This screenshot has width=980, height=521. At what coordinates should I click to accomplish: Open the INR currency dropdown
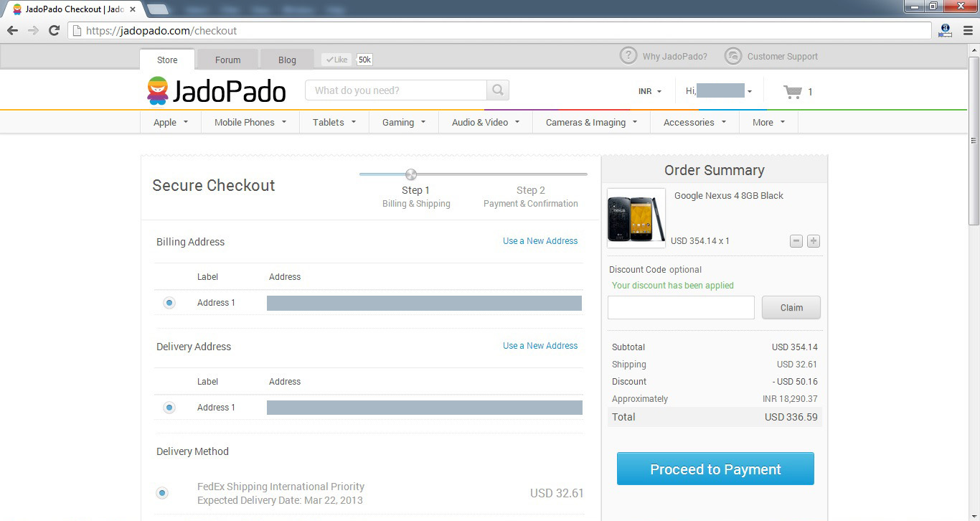click(650, 91)
